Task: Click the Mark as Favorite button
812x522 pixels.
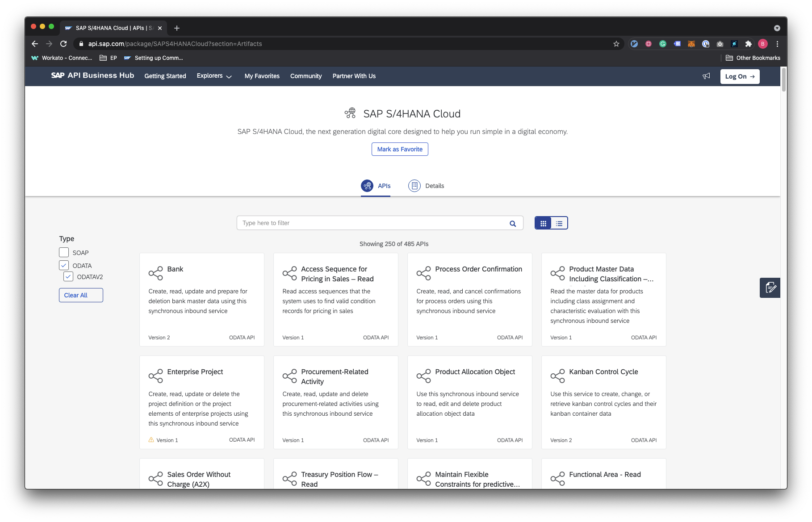Action: [x=399, y=149]
